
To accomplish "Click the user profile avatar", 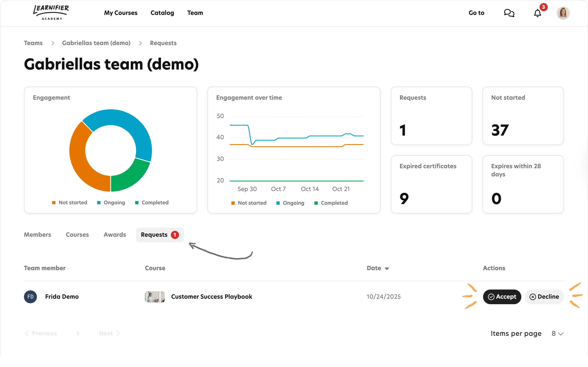I will pyautogui.click(x=563, y=13).
